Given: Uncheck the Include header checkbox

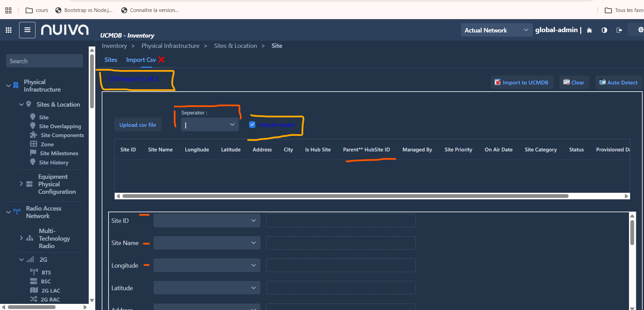Looking at the screenshot, I should 252,125.
